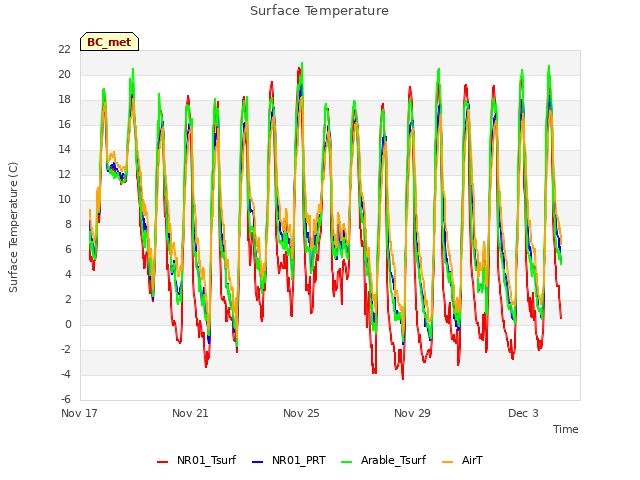This screenshot has width=640, height=480.
Task: Click the 14 y-axis tick label
Action: 64,149
